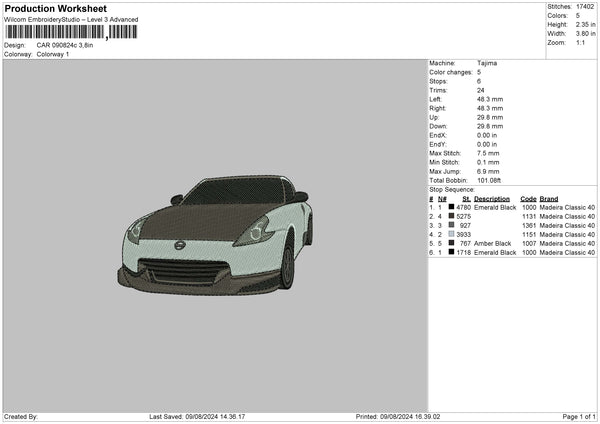Click the St. column header
The image size is (600, 424).
click(466, 198)
